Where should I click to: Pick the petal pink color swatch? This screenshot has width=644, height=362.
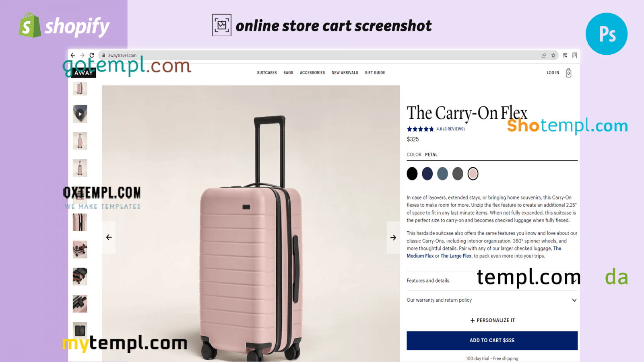(473, 174)
